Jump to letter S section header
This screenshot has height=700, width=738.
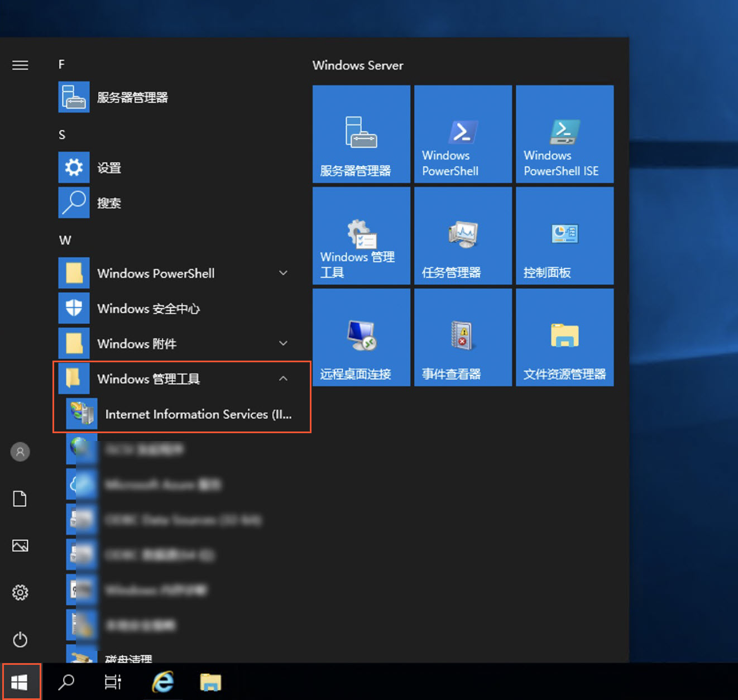pyautogui.click(x=62, y=135)
